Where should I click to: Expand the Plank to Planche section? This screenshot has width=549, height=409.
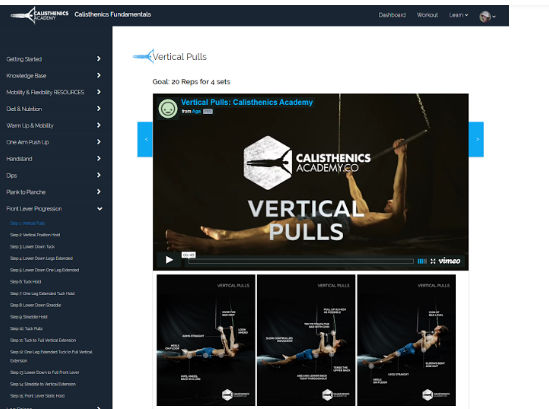pyautogui.click(x=54, y=192)
